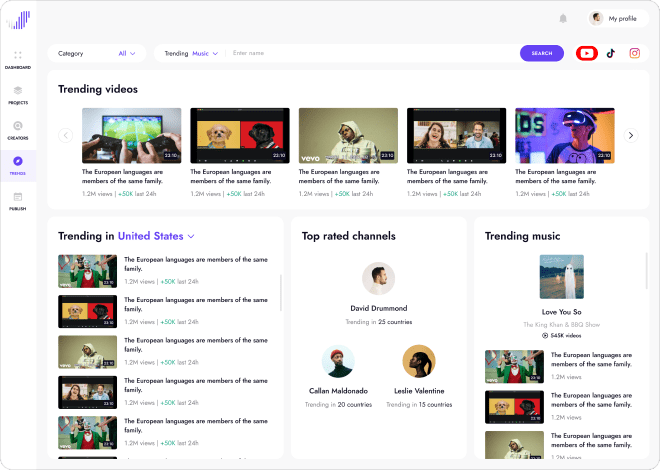The width and height of the screenshot is (660, 470).
Task: Open the Publish sidebar icon
Action: tap(17, 198)
